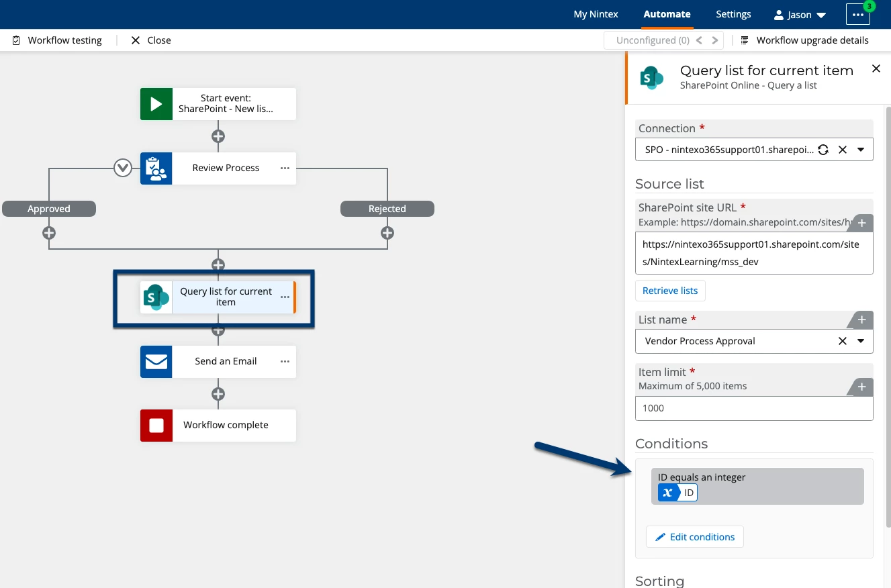This screenshot has height=588, width=891.
Task: Select the Approved branch label
Action: [x=49, y=209]
